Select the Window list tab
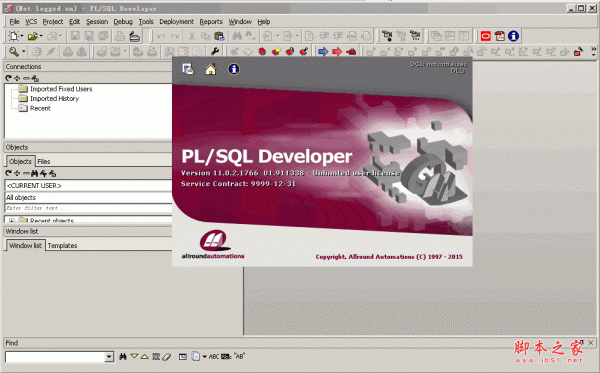 tap(25, 245)
